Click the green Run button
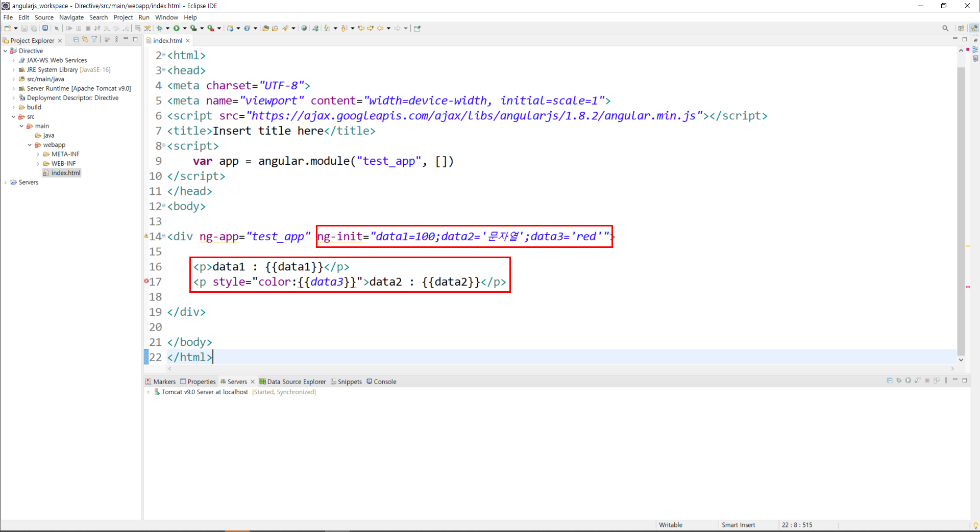The height and width of the screenshot is (532, 980). click(177, 29)
